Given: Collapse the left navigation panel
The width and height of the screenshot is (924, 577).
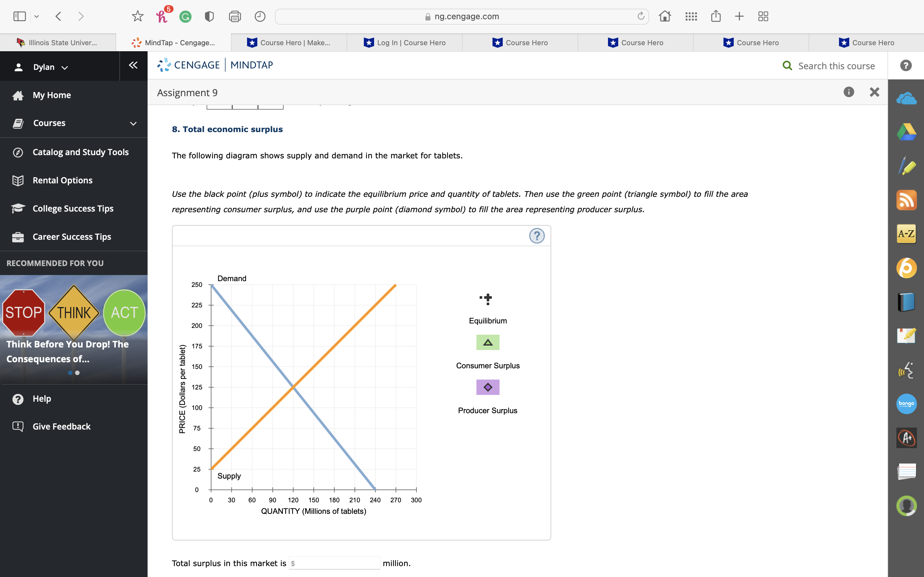Looking at the screenshot, I should [x=133, y=65].
